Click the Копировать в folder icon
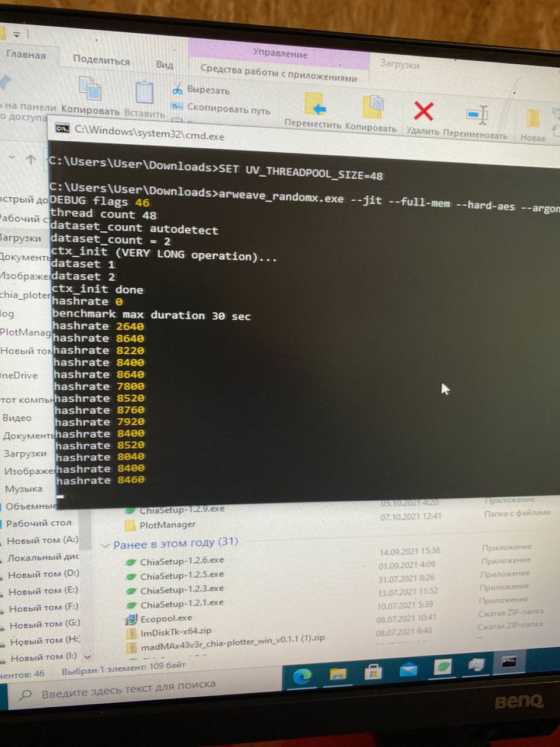Image resolution: width=560 pixels, height=747 pixels. click(372, 108)
